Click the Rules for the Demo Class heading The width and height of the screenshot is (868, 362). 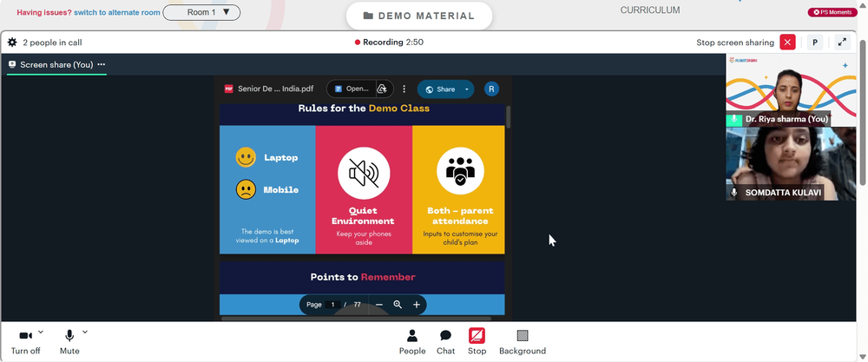364,109
